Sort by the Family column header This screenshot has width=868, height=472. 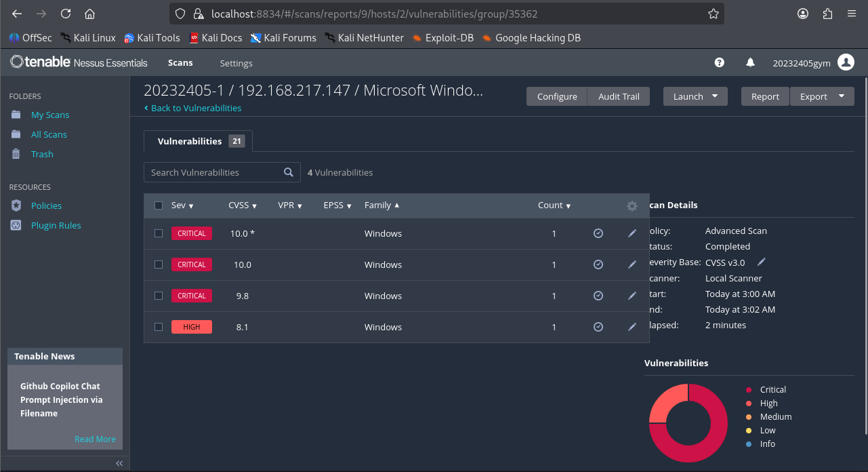[382, 205]
